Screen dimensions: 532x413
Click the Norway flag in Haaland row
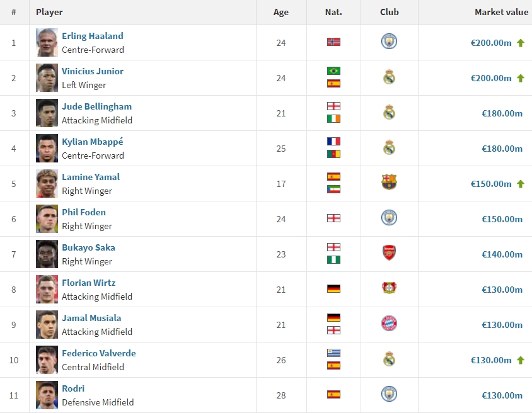(x=333, y=42)
